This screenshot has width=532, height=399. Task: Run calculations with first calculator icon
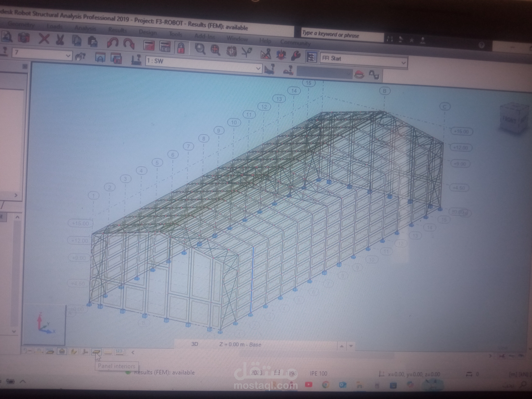point(149,45)
